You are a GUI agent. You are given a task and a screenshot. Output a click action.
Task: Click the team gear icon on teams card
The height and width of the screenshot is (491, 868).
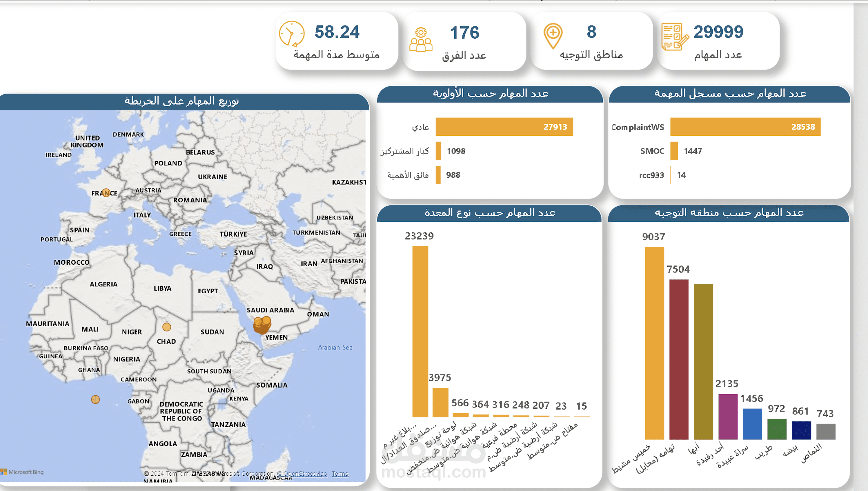coord(420,40)
